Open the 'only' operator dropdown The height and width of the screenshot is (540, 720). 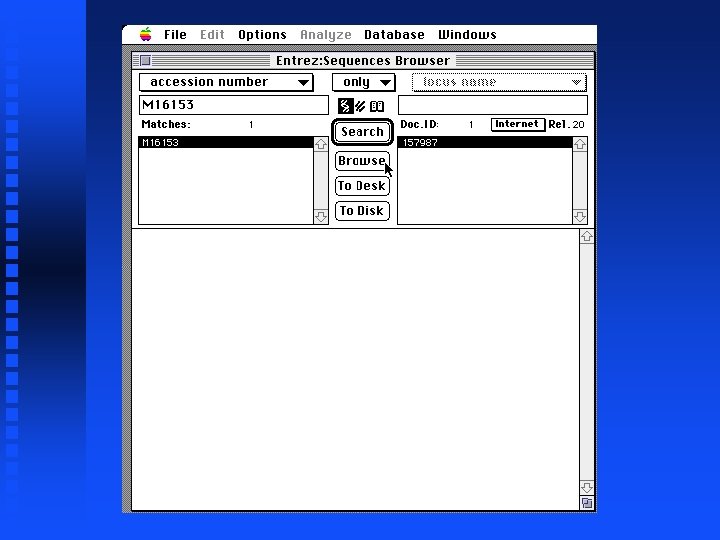point(363,83)
